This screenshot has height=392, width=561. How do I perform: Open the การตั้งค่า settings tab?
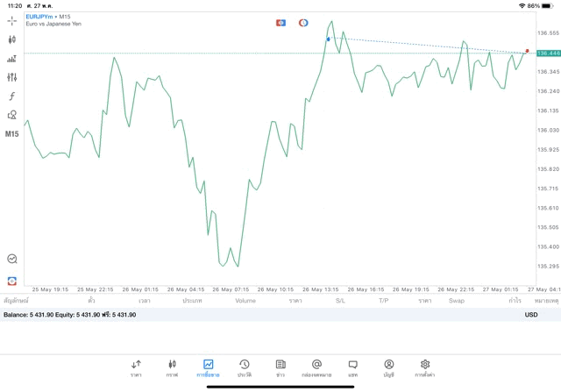pos(425,367)
